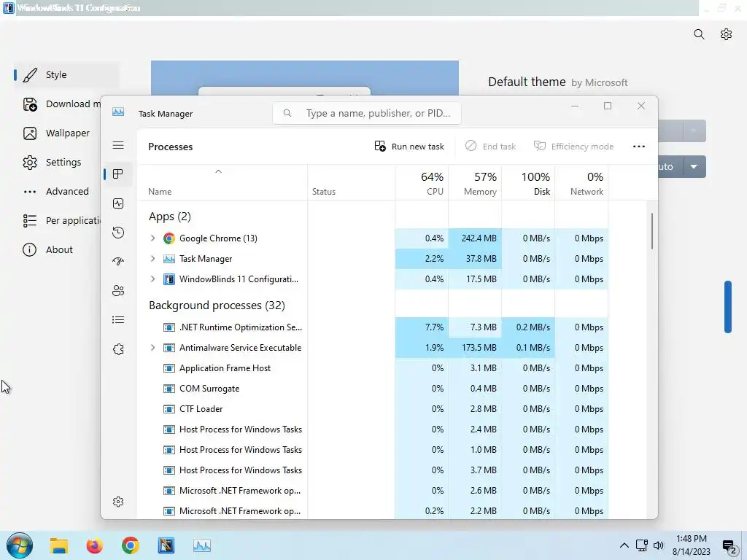Open more options ellipsis in Task Manager
Image resolution: width=747 pixels, height=560 pixels.
639,147
